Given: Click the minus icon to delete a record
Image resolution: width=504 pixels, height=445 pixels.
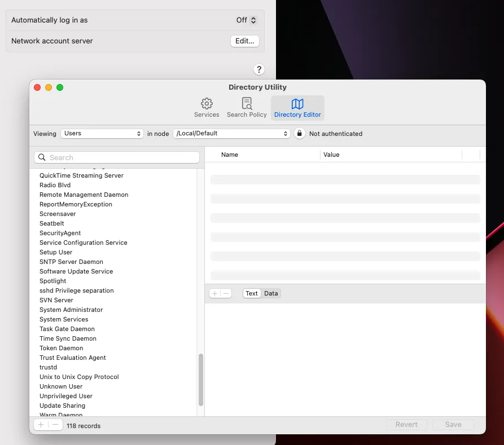Looking at the screenshot, I should 54,424.
